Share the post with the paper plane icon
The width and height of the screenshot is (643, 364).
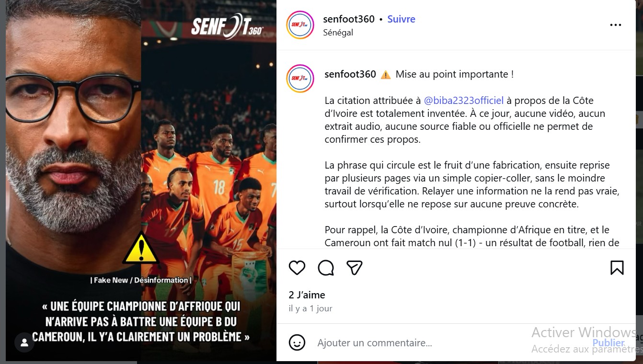pos(354,268)
